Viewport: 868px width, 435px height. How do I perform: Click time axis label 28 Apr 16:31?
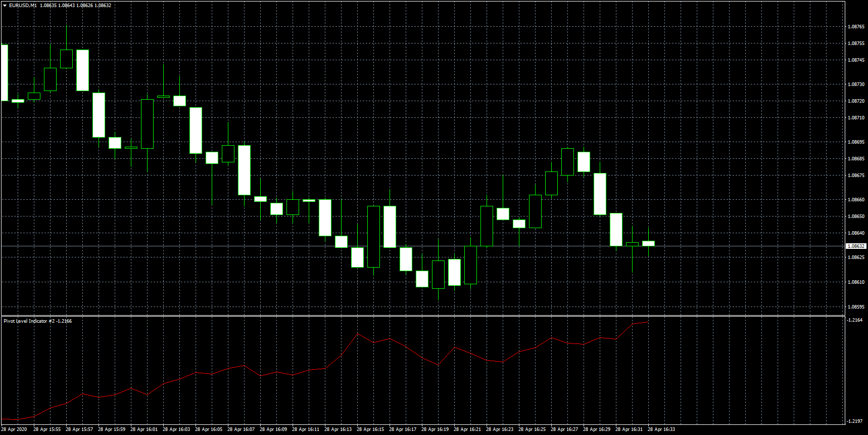[x=629, y=429]
